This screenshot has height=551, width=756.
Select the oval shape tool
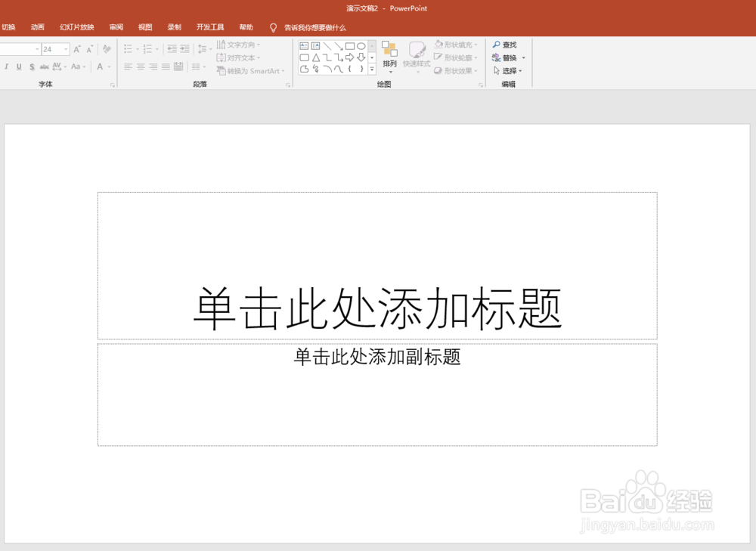[x=361, y=45]
